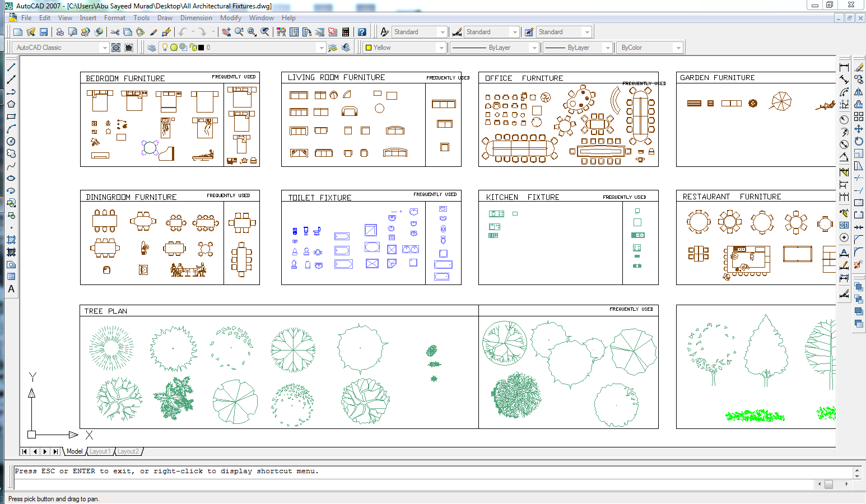
Task: Toggle layer 0 lock padlock icon
Action: click(193, 48)
